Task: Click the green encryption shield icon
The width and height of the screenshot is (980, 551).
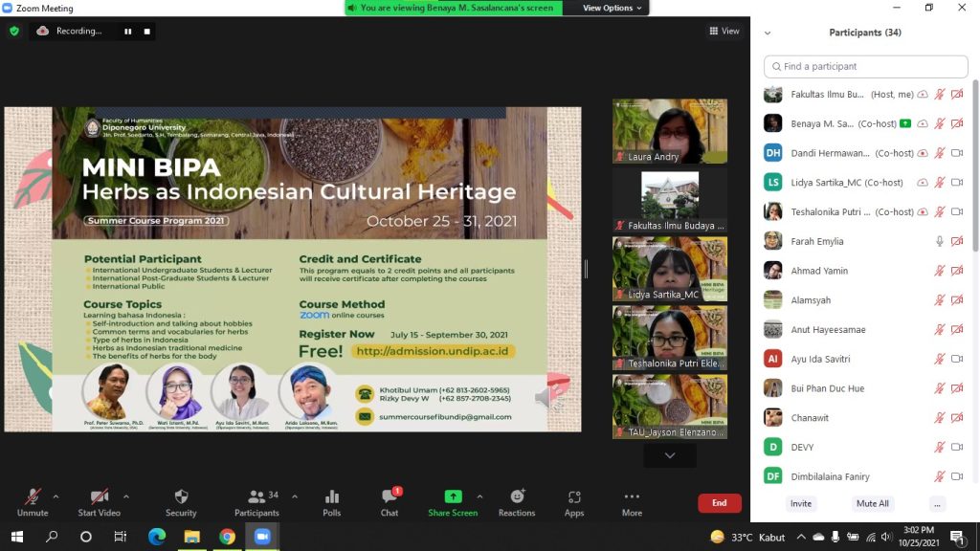Action: click(13, 31)
